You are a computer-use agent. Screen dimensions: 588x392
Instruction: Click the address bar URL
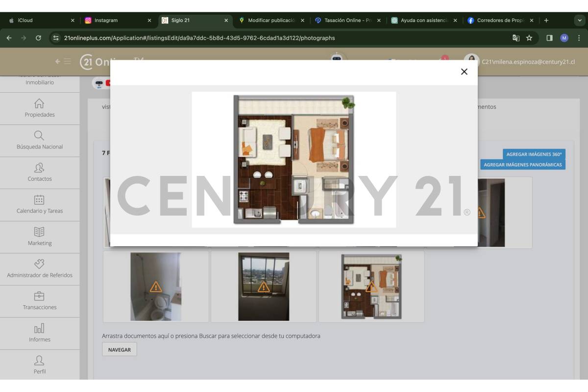[x=199, y=38]
